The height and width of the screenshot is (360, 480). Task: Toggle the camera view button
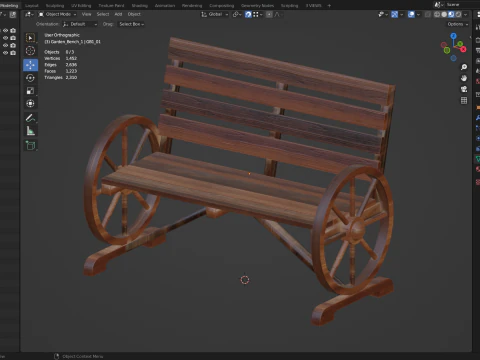tap(464, 89)
